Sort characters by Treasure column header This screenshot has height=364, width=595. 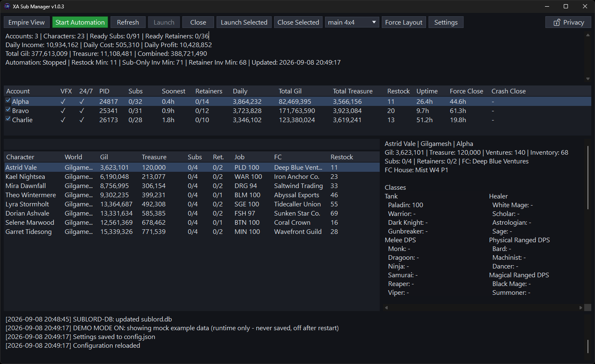(x=154, y=157)
